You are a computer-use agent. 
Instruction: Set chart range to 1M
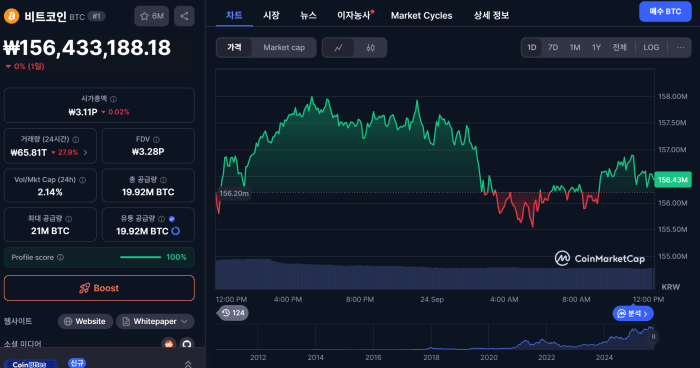(x=575, y=47)
